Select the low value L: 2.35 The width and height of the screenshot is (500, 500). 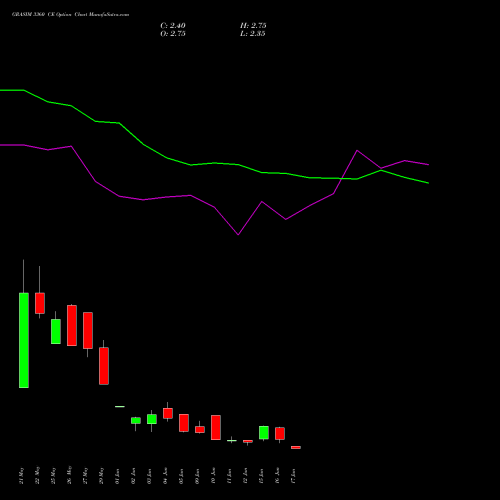coord(253,34)
